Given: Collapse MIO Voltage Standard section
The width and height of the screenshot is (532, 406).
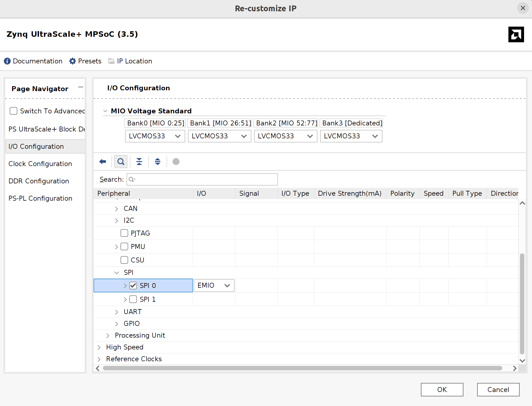Looking at the screenshot, I should 105,111.
